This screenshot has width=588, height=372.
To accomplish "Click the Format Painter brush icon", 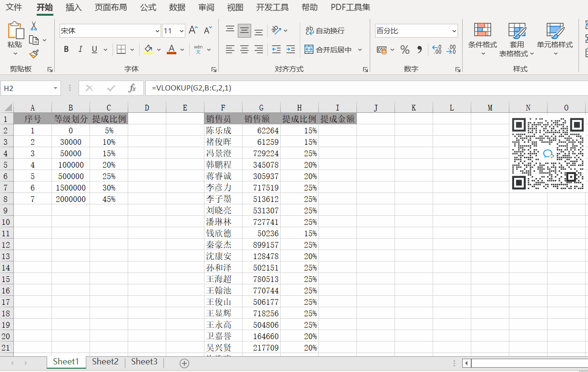I will [x=34, y=54].
